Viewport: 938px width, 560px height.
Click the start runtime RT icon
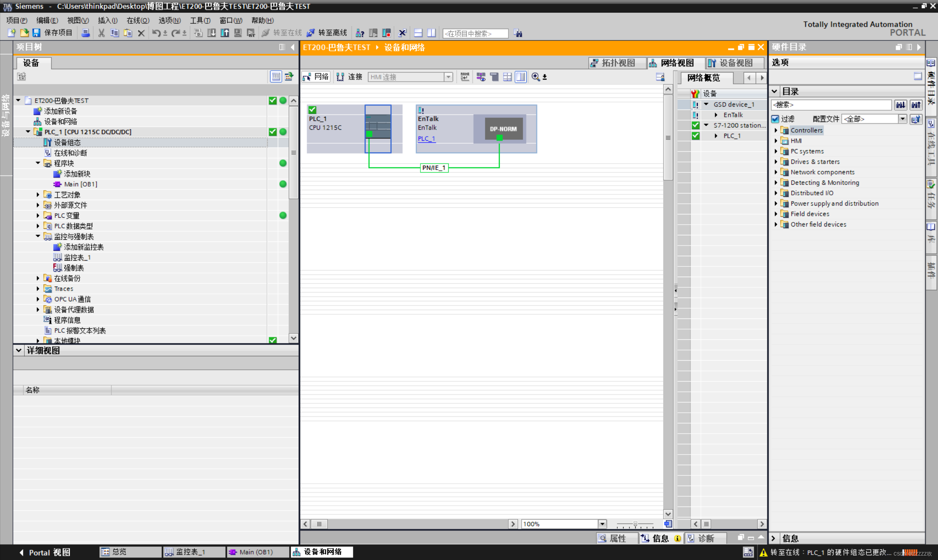(251, 33)
